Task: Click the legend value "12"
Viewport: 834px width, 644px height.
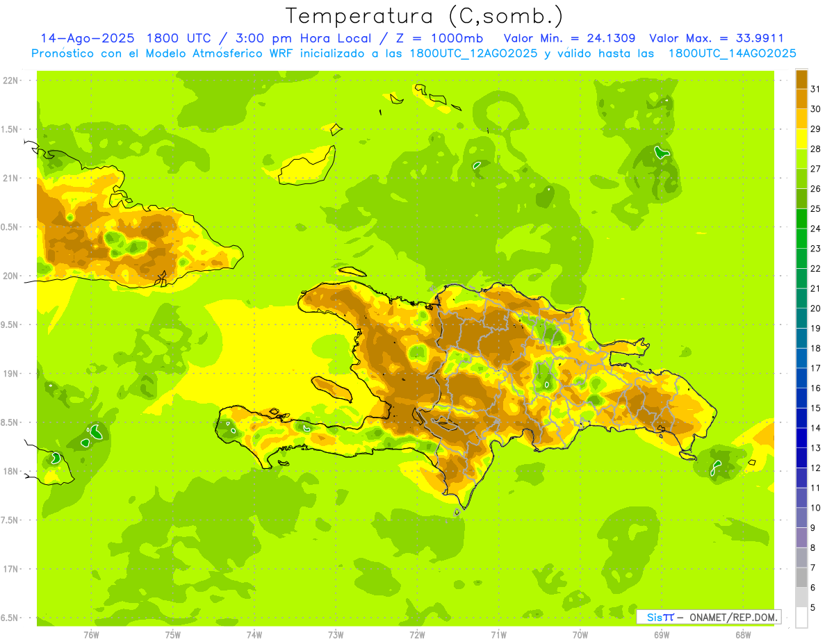Action: pyautogui.click(x=816, y=468)
